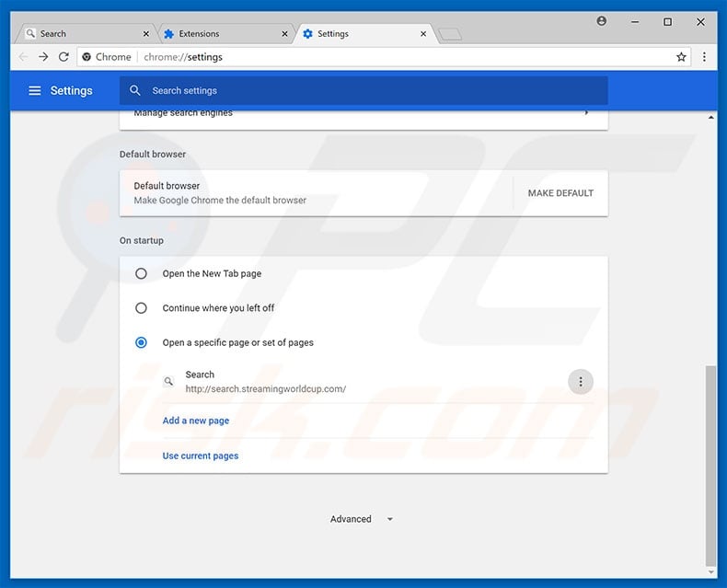Select Open the New Tab page option

[141, 273]
